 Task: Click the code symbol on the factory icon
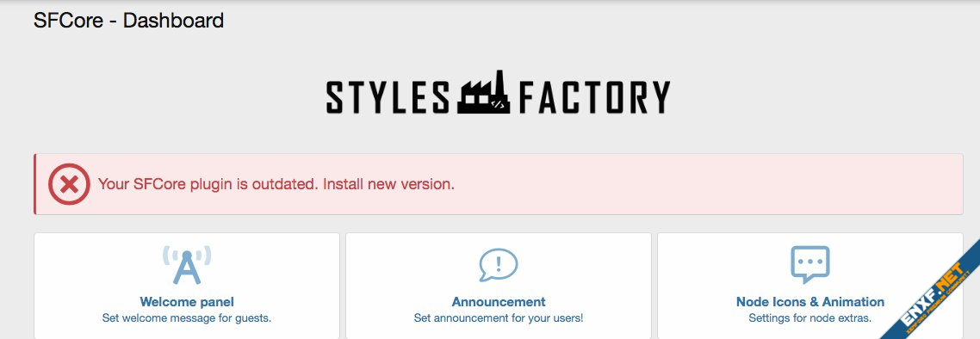point(498,104)
